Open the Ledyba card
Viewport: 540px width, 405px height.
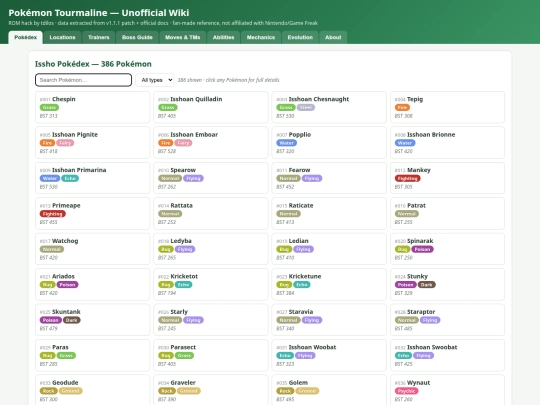click(211, 249)
